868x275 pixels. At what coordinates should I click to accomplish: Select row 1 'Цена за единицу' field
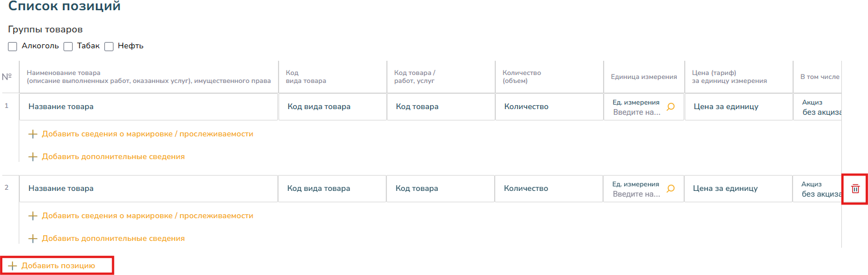click(x=738, y=107)
